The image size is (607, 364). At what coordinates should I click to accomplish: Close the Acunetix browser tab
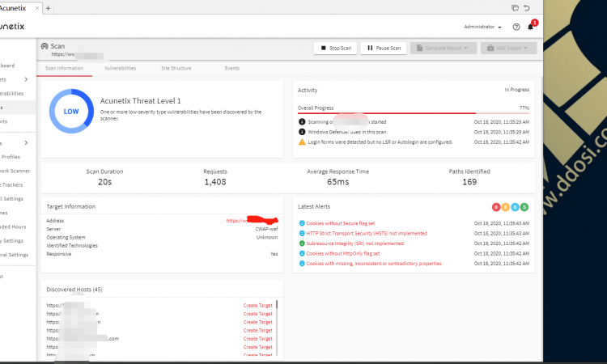(x=36, y=8)
